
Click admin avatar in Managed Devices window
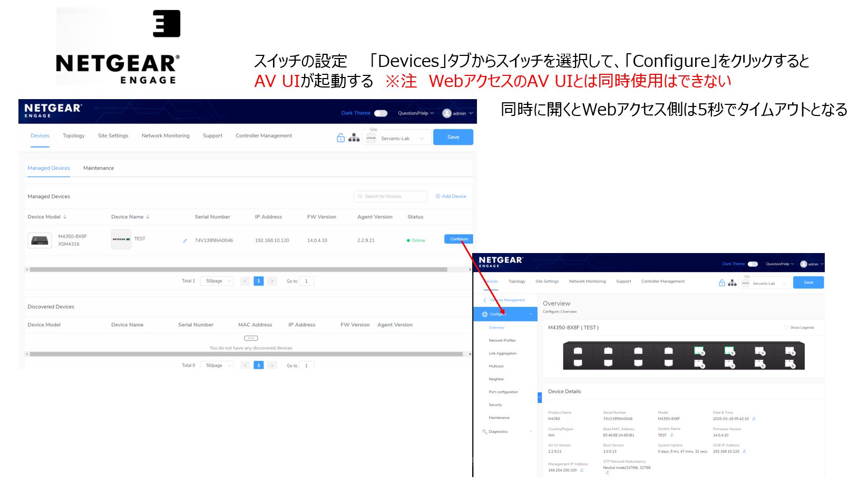click(x=447, y=113)
